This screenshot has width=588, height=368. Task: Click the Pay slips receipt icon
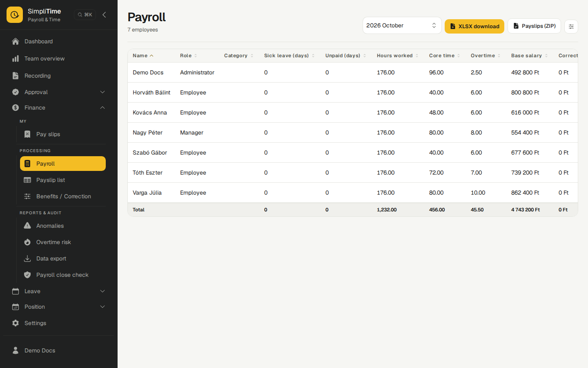click(27, 134)
